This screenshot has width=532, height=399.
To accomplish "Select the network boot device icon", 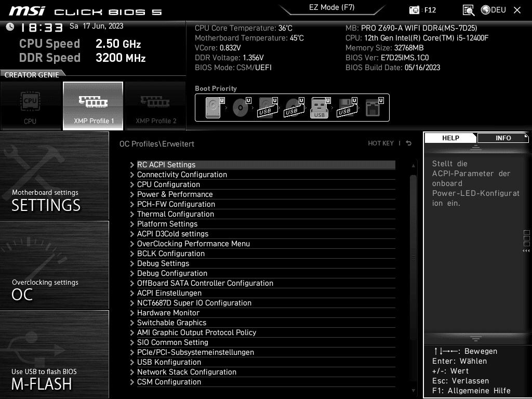I will (x=374, y=108).
